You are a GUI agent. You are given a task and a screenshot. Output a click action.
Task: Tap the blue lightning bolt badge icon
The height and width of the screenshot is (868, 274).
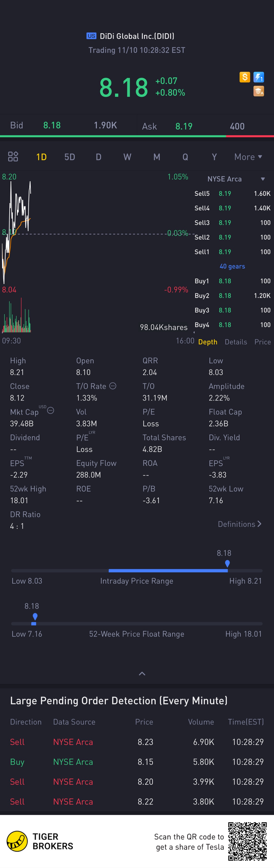click(x=259, y=77)
